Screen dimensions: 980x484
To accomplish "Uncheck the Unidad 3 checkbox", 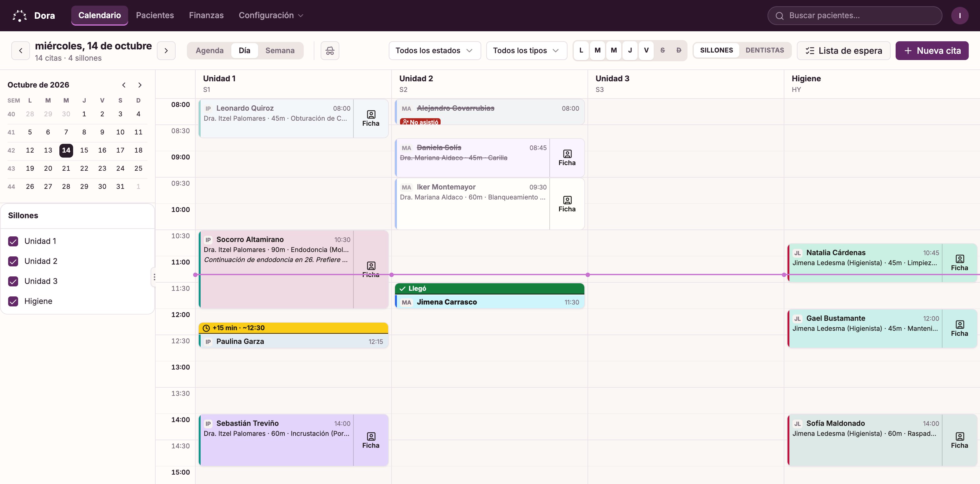I will point(13,281).
